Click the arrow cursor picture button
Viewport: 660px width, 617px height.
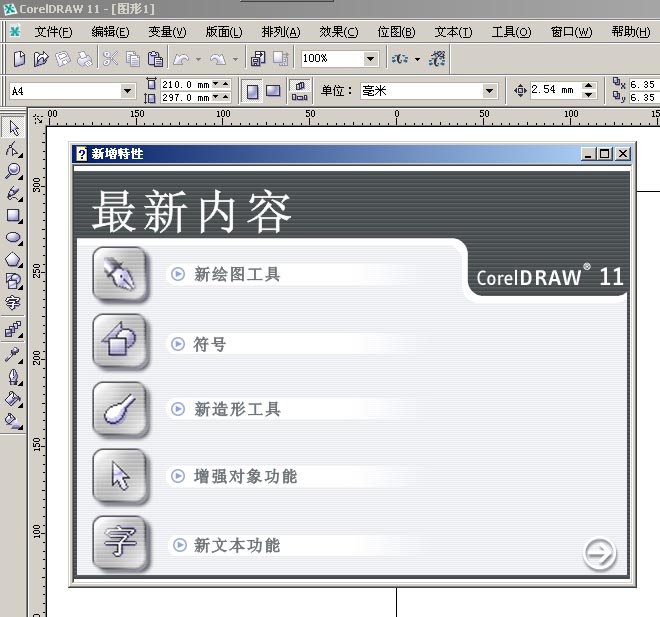[121, 476]
